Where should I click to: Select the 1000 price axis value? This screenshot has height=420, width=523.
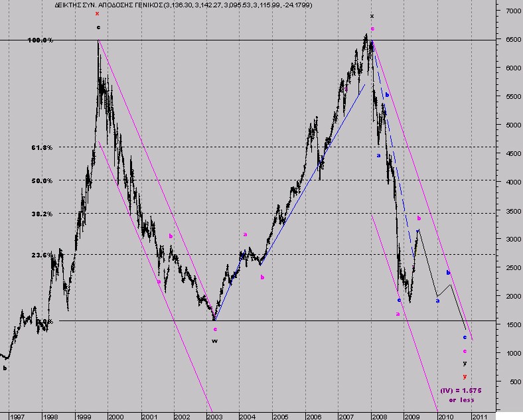point(514,353)
